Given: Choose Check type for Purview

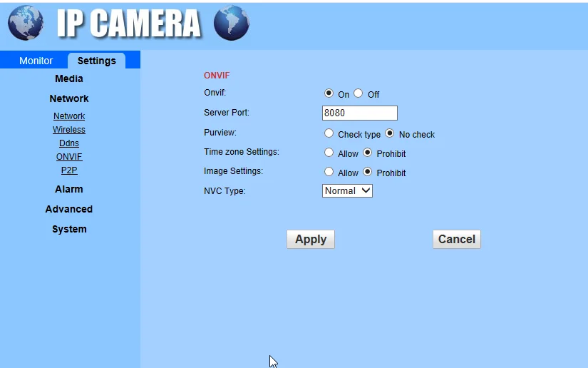Looking at the screenshot, I should (329, 133).
